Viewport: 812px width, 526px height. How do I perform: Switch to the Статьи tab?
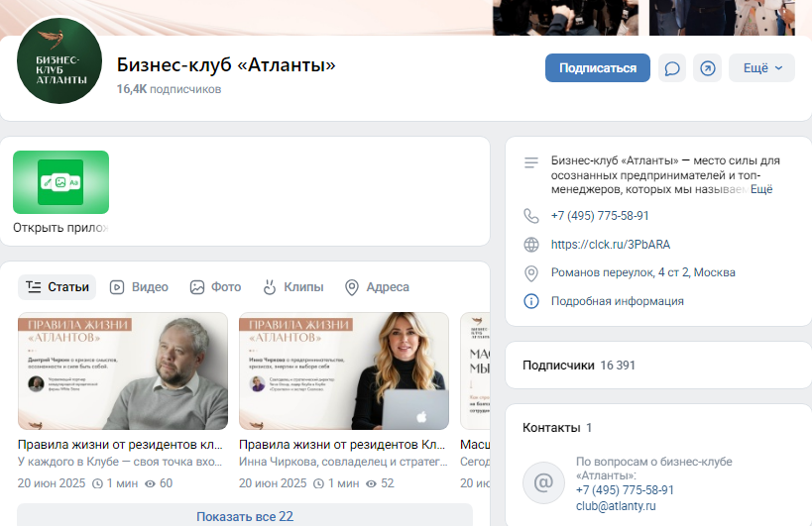57,287
